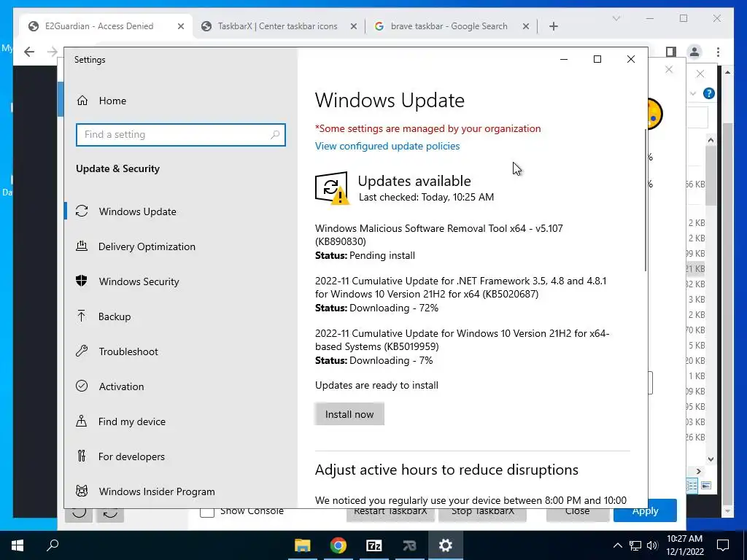Screen dimensions: 747x560
Task: Click the Settings content scrollbar
Action: (x=646, y=200)
